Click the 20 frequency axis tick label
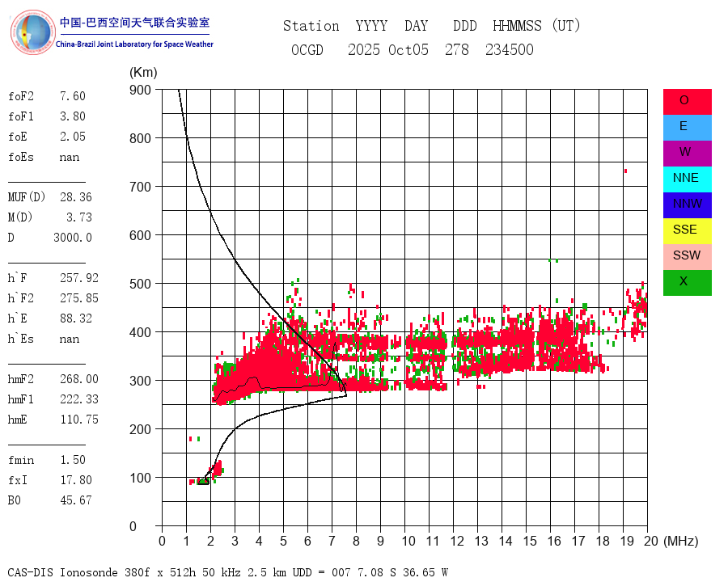 [651, 541]
